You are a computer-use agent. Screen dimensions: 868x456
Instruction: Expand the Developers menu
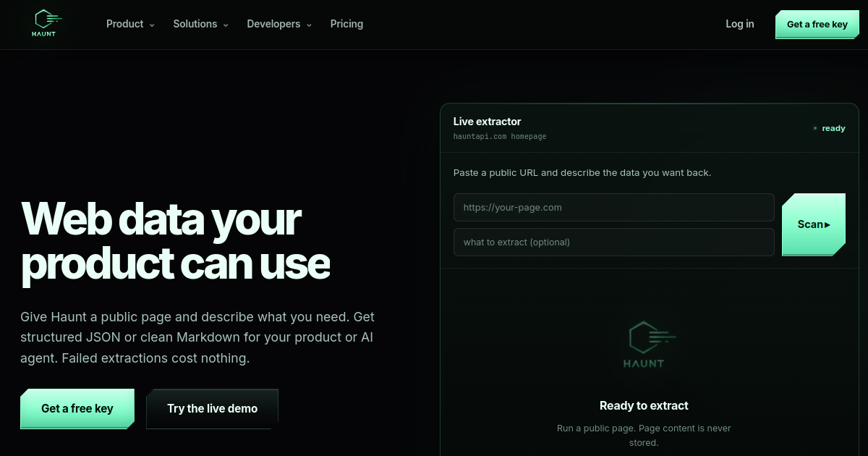(279, 24)
